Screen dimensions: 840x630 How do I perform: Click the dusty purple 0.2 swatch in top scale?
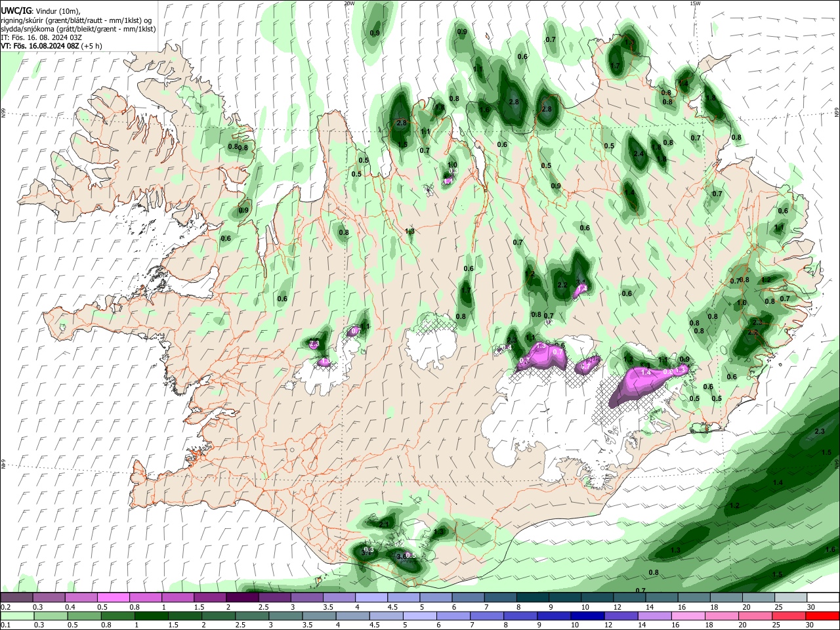click(16, 598)
